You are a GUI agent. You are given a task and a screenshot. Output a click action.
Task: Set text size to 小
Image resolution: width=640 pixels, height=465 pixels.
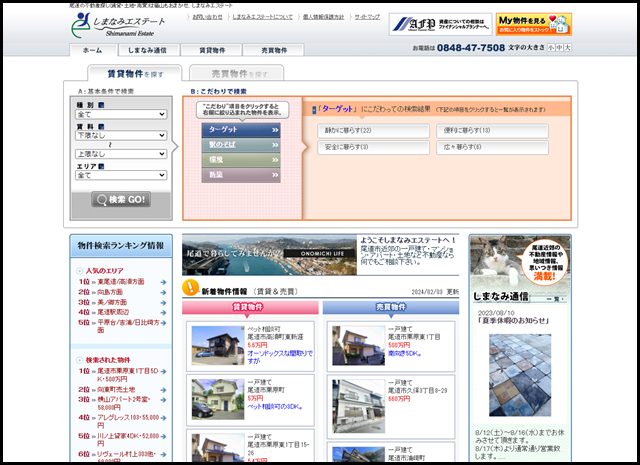(x=551, y=48)
